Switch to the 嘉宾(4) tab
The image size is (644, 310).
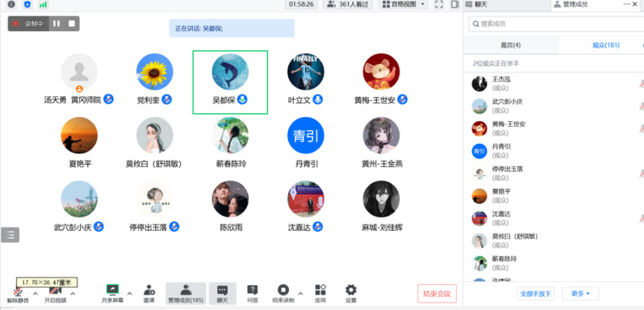[x=511, y=45]
